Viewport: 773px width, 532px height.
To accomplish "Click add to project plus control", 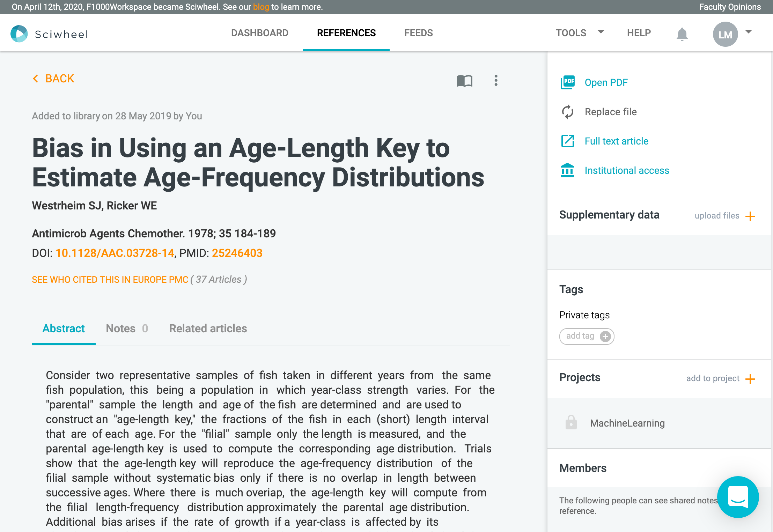I will pyautogui.click(x=750, y=379).
